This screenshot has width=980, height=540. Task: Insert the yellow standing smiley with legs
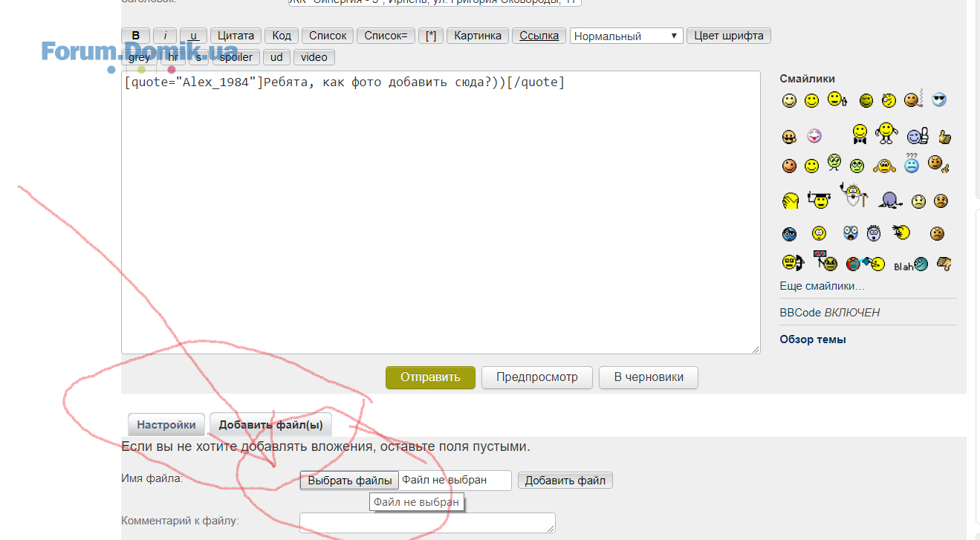coord(885,133)
